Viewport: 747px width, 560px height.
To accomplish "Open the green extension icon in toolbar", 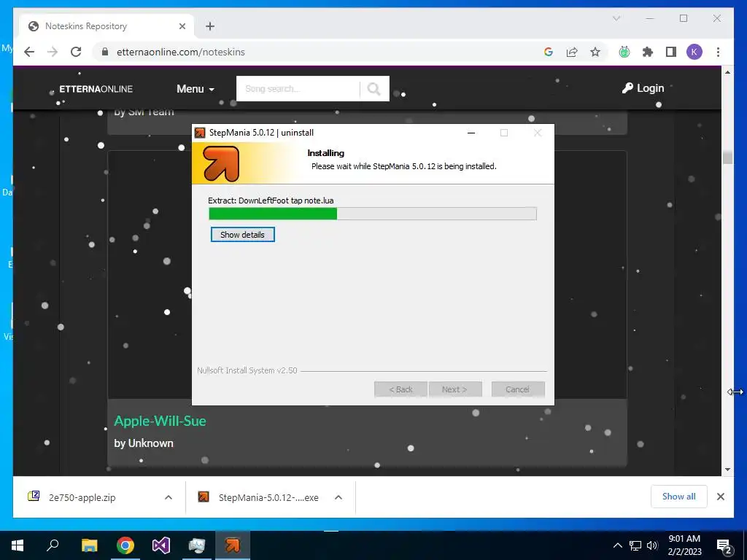I will (x=624, y=52).
